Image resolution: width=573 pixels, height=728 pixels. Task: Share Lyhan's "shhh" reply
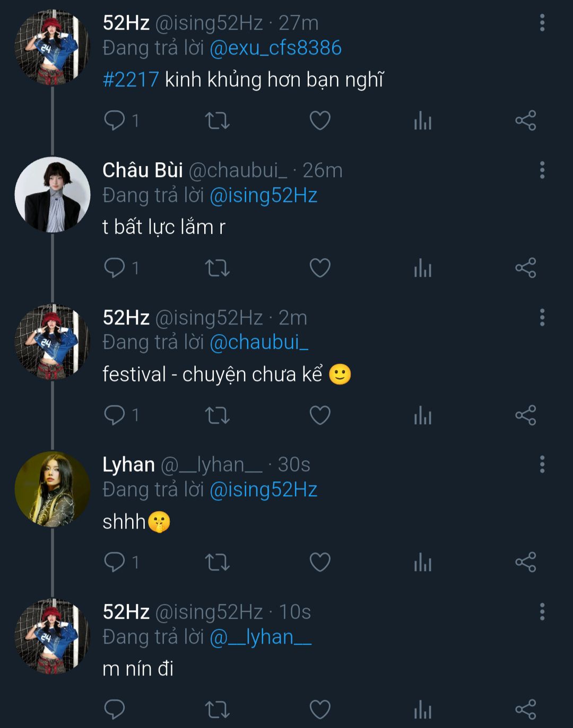pyautogui.click(x=525, y=562)
